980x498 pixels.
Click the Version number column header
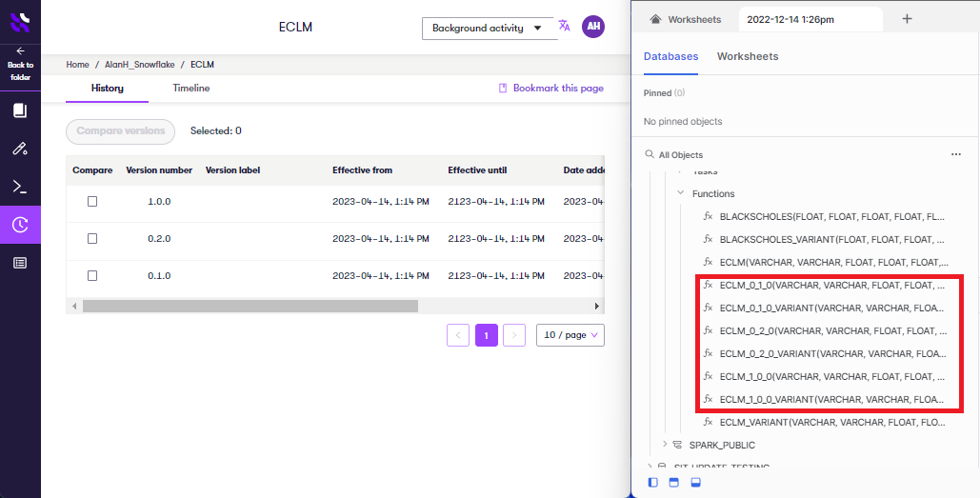point(159,169)
